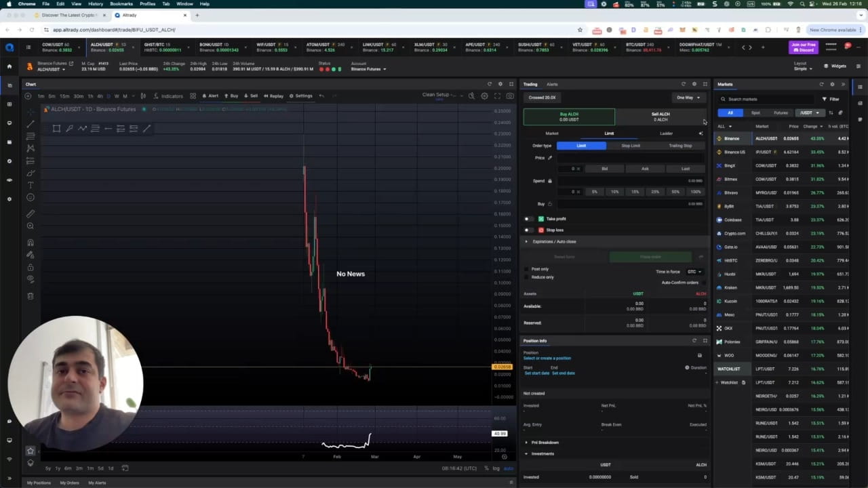The height and width of the screenshot is (488, 868).
Task: Open the GTC time in force dropdown
Action: (x=694, y=272)
